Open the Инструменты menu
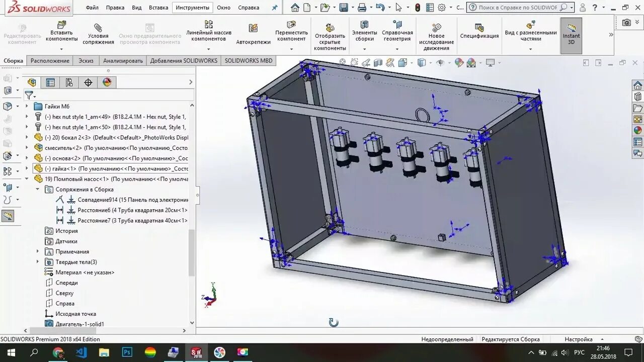The height and width of the screenshot is (362, 644). (x=193, y=8)
